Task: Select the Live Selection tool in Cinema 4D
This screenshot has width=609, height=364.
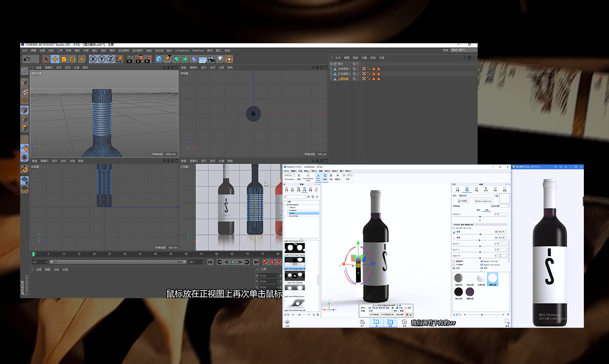Action: [x=46, y=59]
